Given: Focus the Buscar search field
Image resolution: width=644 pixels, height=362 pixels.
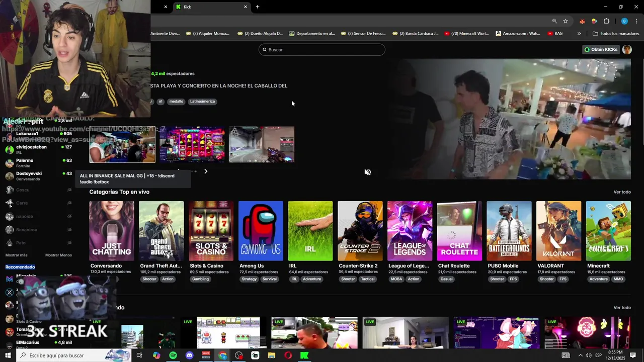Looking at the screenshot, I should tap(322, 49).
